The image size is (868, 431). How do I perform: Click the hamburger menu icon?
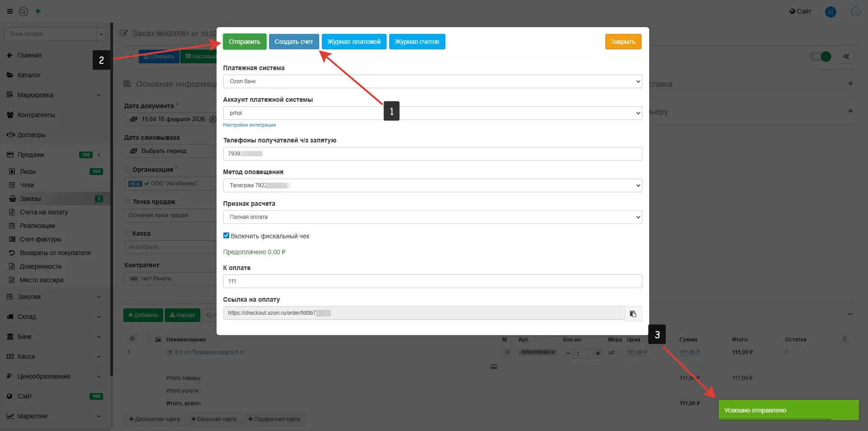(10, 11)
